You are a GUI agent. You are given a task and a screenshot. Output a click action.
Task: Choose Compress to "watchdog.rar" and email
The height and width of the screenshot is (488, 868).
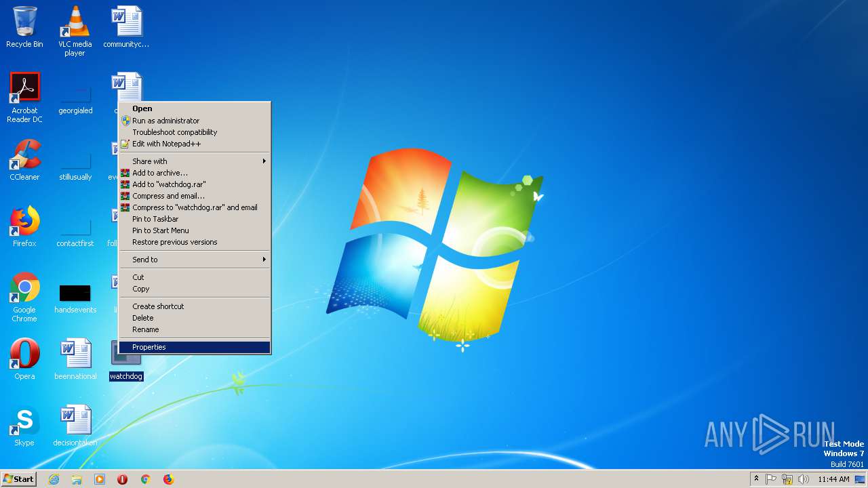pyautogui.click(x=195, y=207)
